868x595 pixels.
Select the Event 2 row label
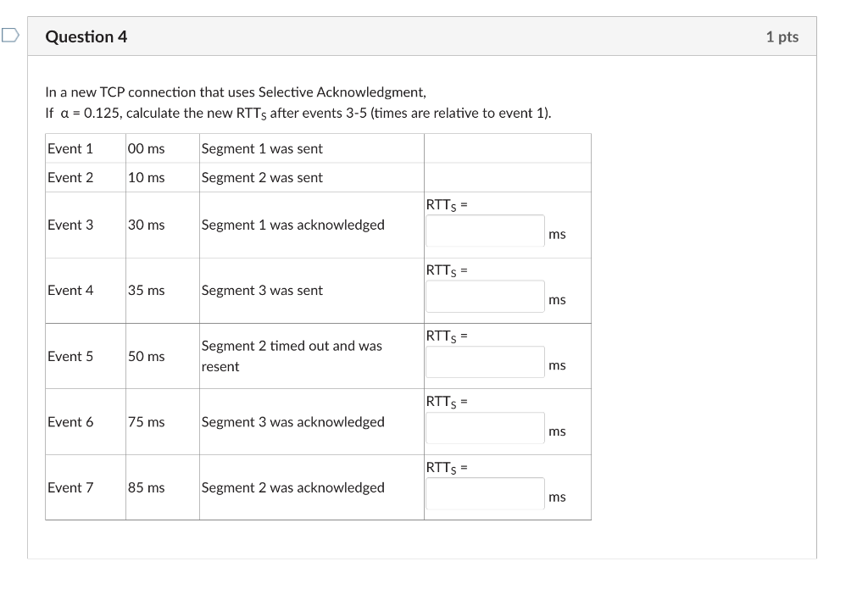(x=70, y=177)
